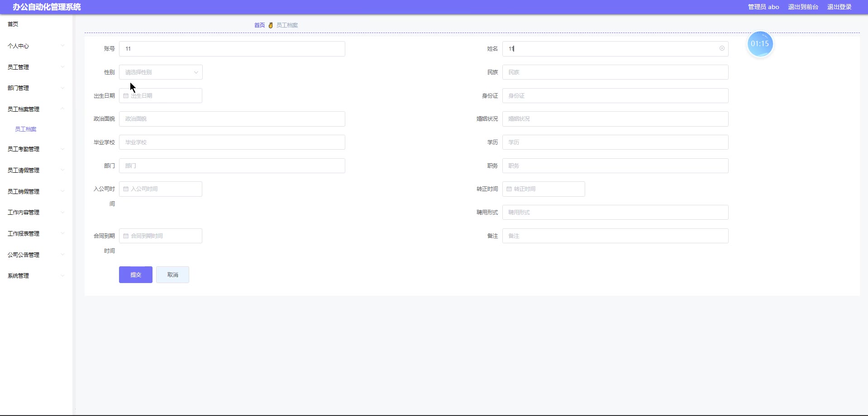The height and width of the screenshot is (416, 868).
Task: Expand the 员工管理 menu
Action: click(36, 67)
